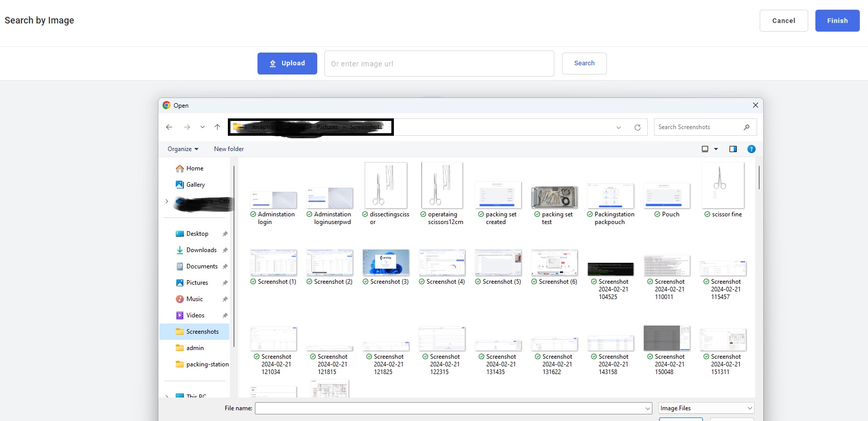Viewport: 868px width, 421px height.
Task: Open the view options dropdown arrow
Action: tap(716, 149)
